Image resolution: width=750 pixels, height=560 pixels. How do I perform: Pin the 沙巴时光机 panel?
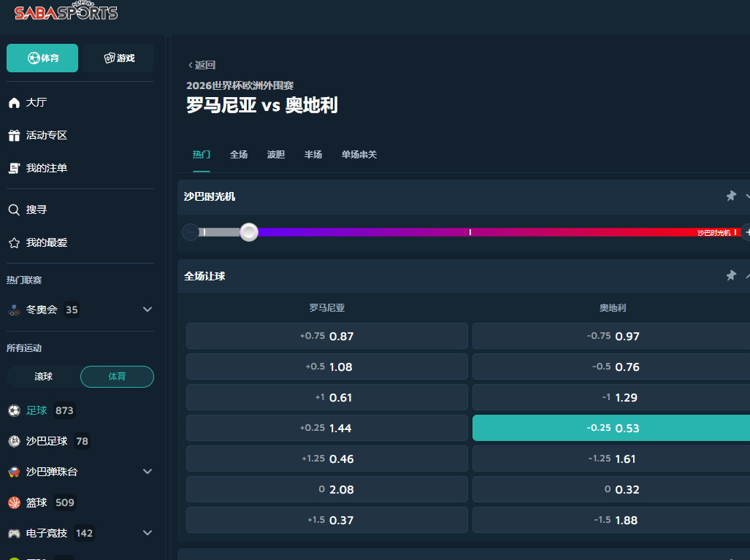pyautogui.click(x=730, y=196)
